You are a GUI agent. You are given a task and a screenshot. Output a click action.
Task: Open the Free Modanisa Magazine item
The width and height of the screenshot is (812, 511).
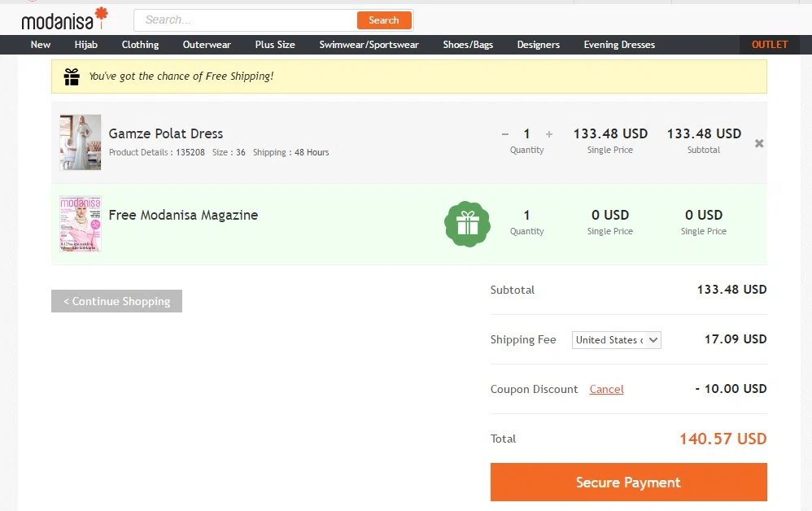point(183,215)
